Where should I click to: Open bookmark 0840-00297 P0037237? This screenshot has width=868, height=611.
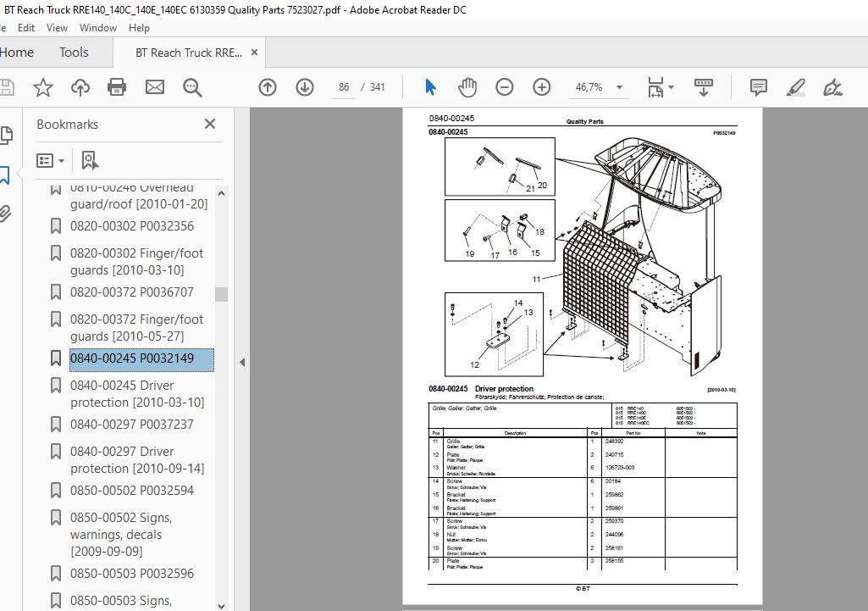(131, 425)
